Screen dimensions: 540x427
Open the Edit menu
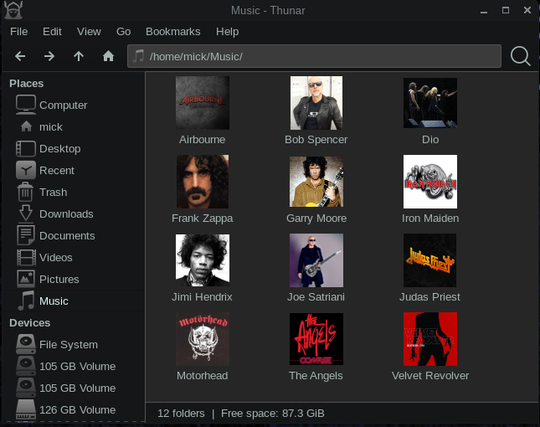coord(52,32)
